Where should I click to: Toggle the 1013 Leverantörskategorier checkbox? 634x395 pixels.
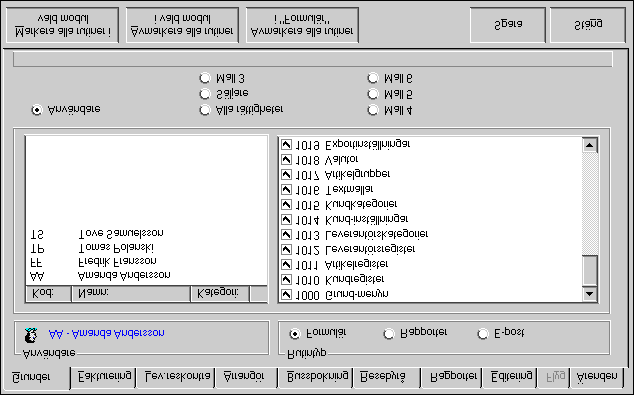(x=286, y=234)
